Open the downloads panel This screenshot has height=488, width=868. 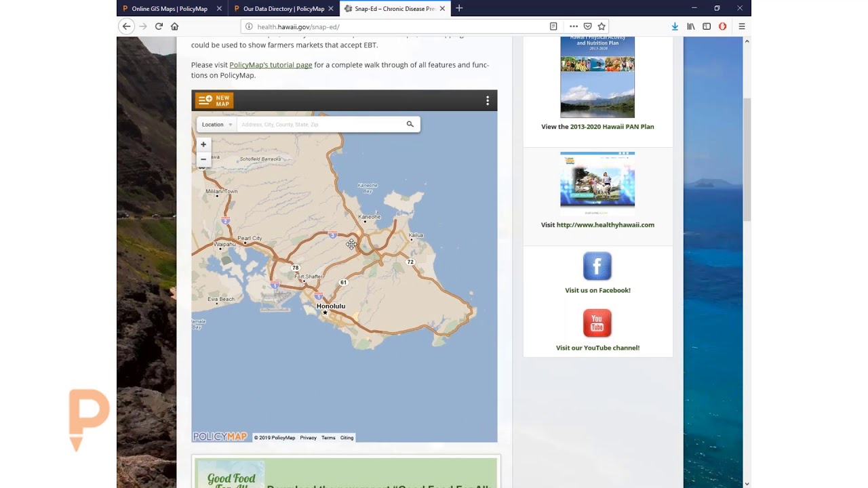tap(675, 26)
